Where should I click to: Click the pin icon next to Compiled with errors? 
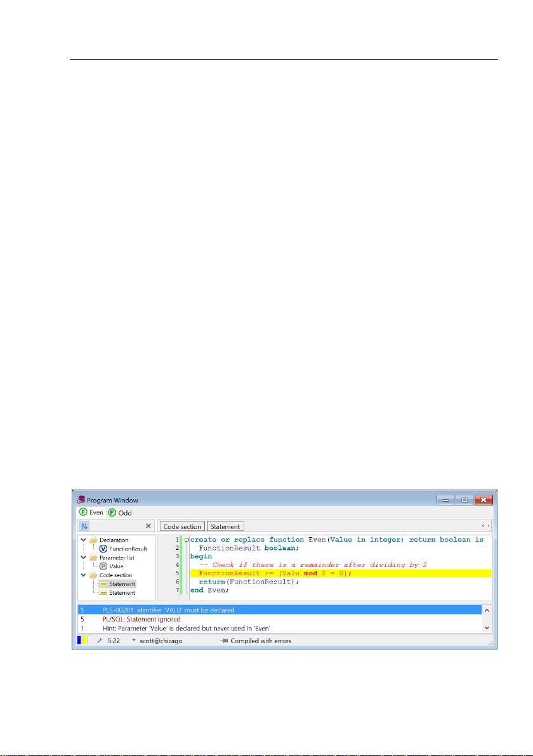pos(226,640)
